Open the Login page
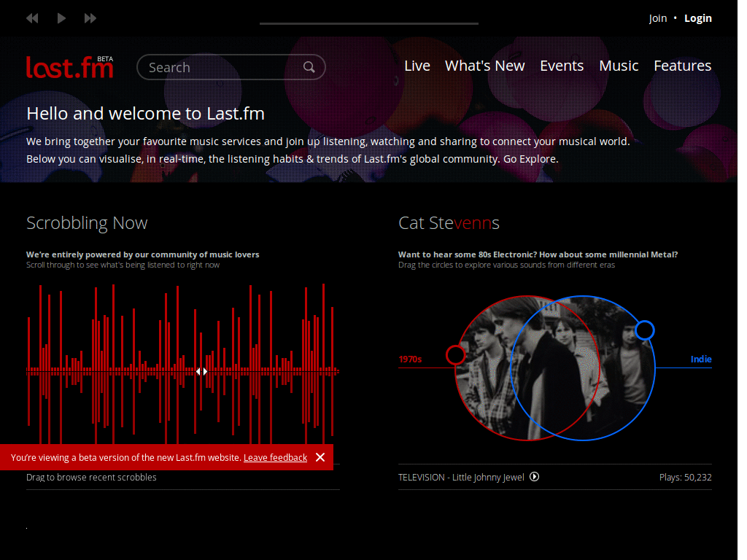Screen dimensions: 747x560 (697, 17)
